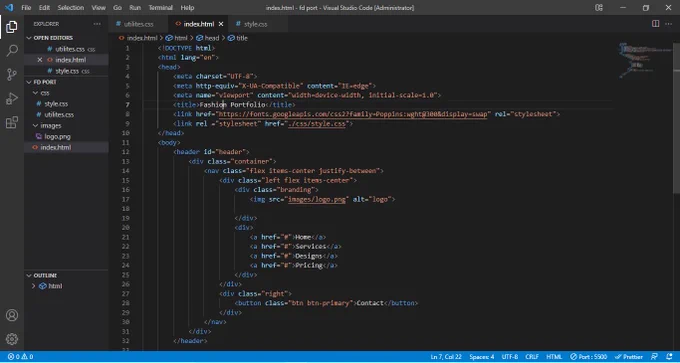Select utilites.css in Open Editors
Viewport: 680px width, 363px height.
click(69, 49)
